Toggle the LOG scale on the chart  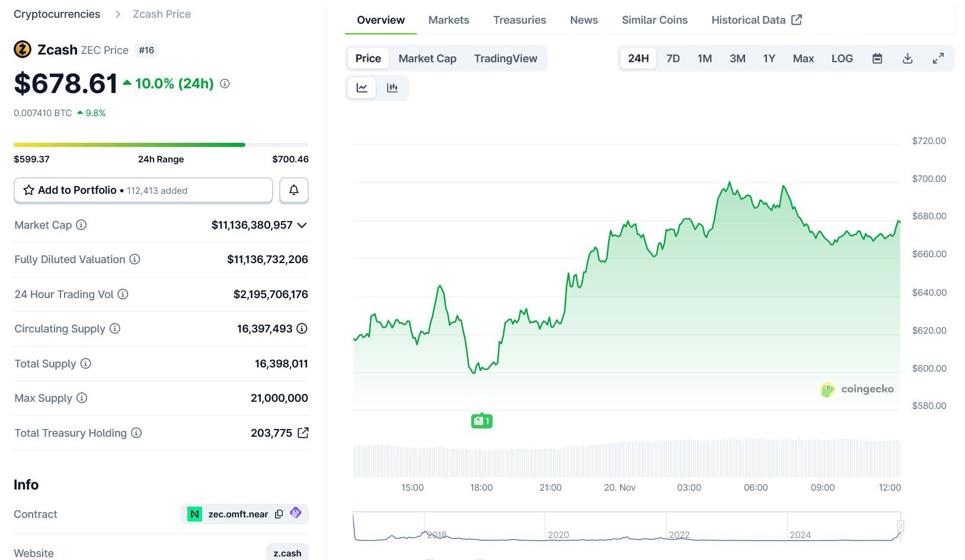point(842,59)
